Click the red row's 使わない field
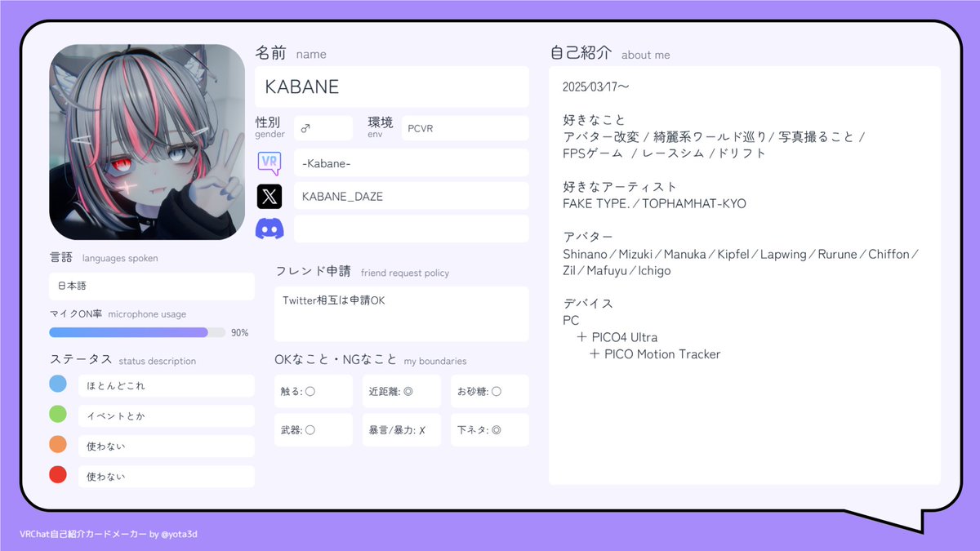This screenshot has height=551, width=980. [x=167, y=476]
